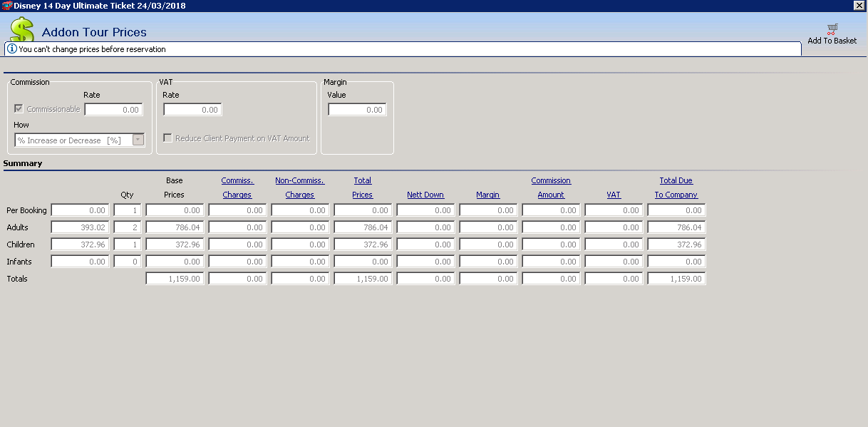Click the Adults Non-Commiss. Charges field
868x427 pixels.
click(300, 227)
